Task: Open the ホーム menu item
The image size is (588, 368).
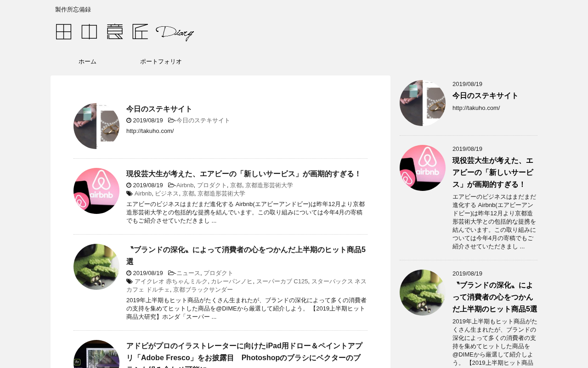Action: (x=87, y=62)
